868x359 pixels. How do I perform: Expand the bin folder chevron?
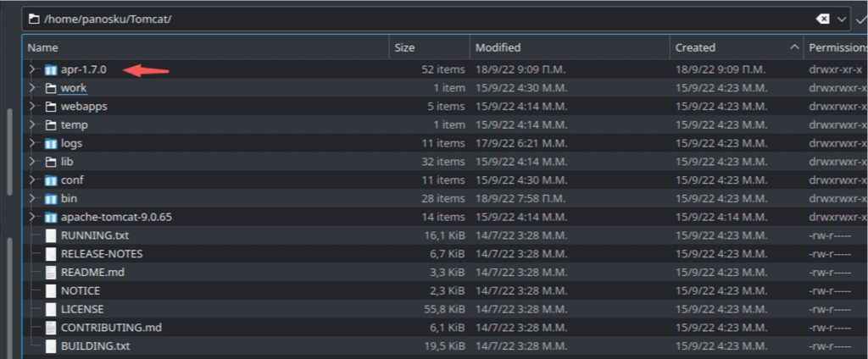coord(31,199)
